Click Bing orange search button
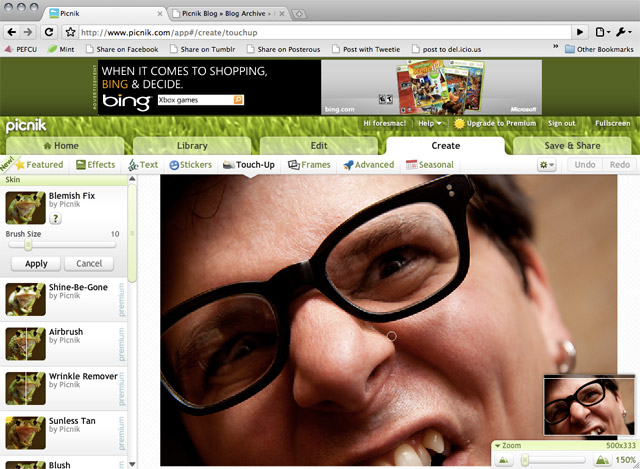The height and width of the screenshot is (469, 640). (238, 100)
